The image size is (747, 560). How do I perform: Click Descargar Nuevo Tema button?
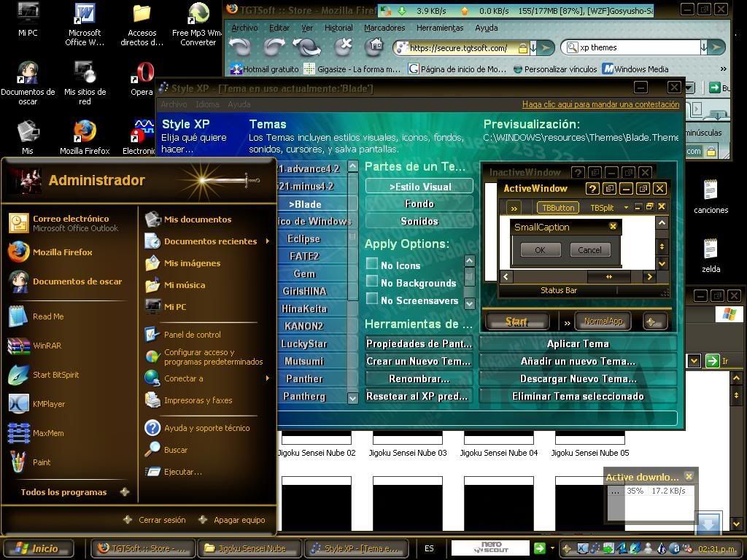(x=578, y=379)
